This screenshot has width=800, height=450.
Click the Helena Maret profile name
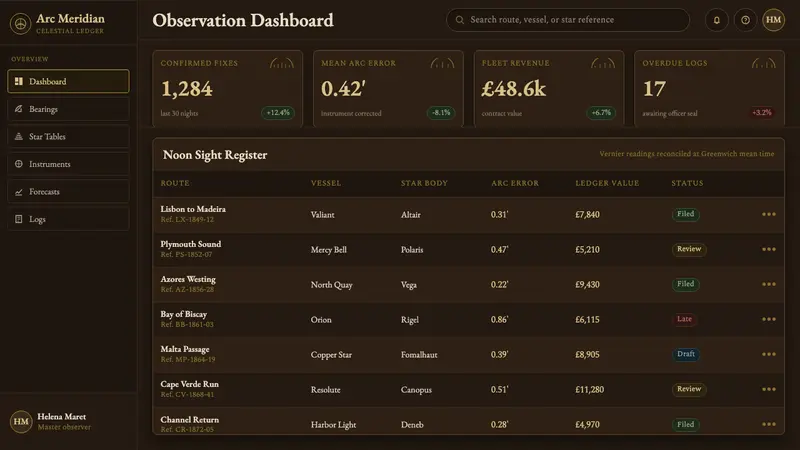tap(62, 416)
